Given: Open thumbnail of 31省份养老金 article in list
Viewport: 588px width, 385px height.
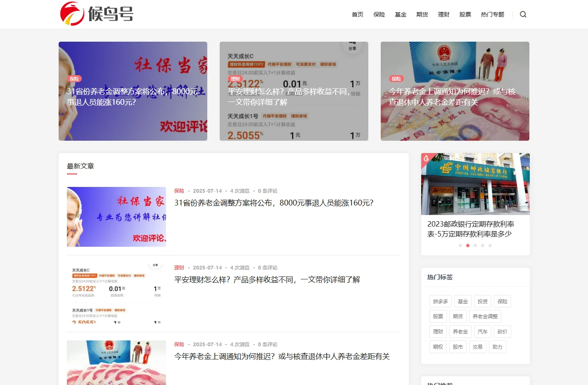Looking at the screenshot, I should click(x=116, y=217).
